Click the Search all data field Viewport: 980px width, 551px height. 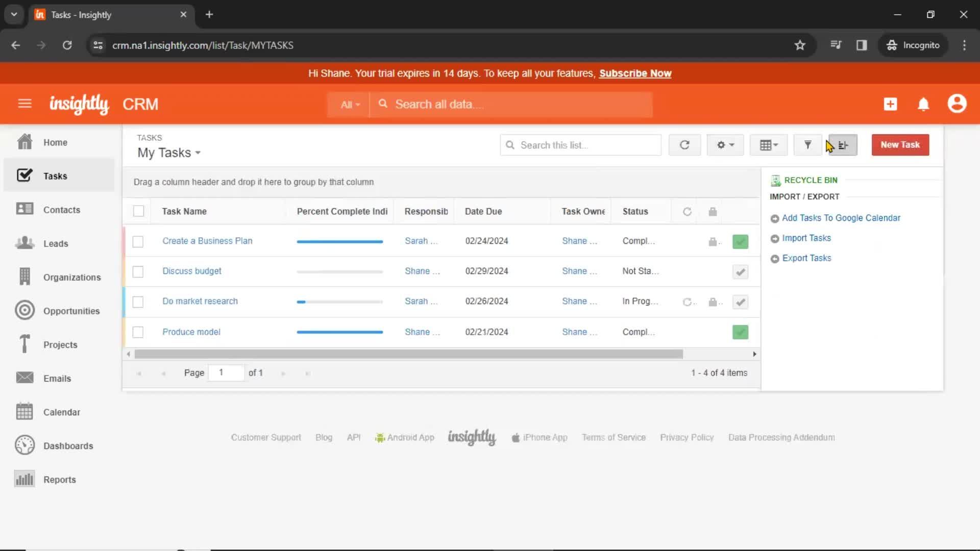[x=511, y=105]
